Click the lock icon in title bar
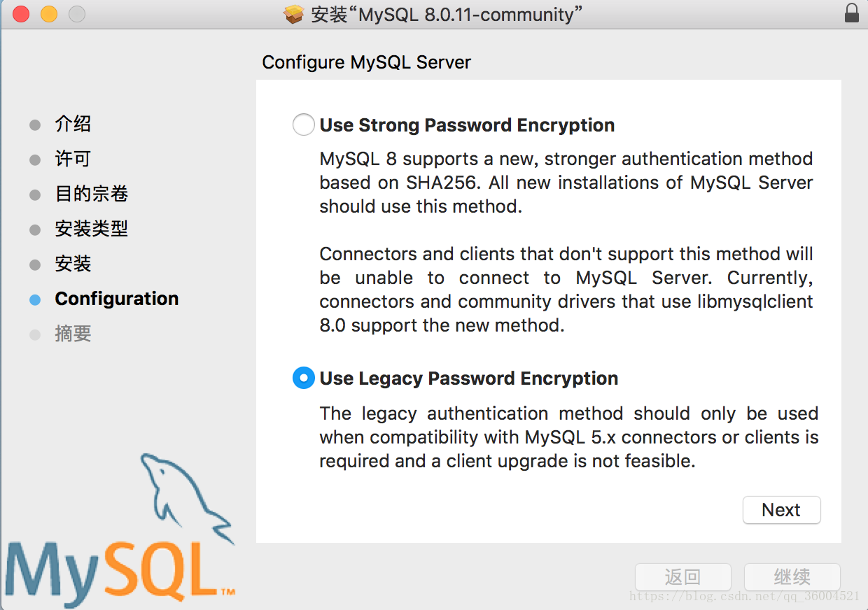The width and height of the screenshot is (868, 610). tap(851, 13)
